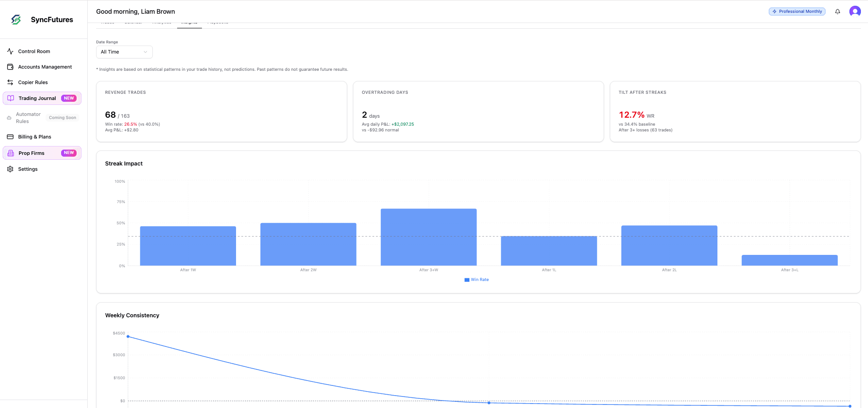This screenshot has height=408, width=868.
Task: Switch to the Insights tab
Action: pyautogui.click(x=189, y=21)
